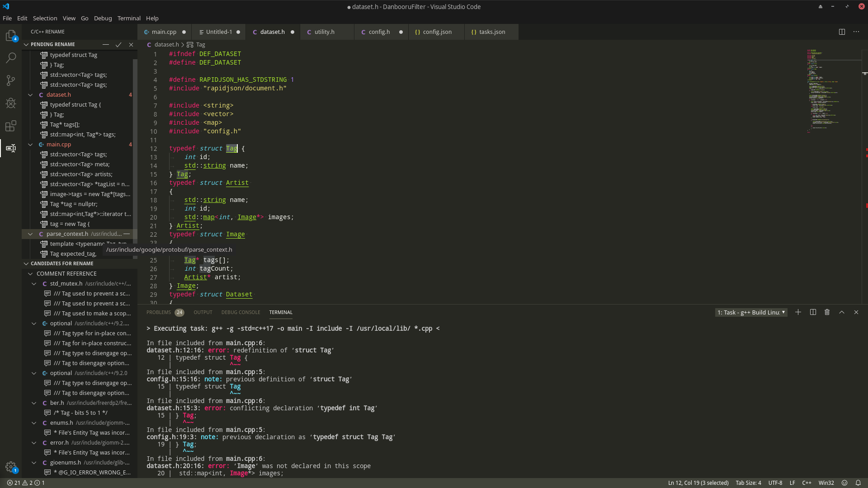Open the Source Control view
The height and width of the screenshot is (488, 868).
(x=11, y=80)
